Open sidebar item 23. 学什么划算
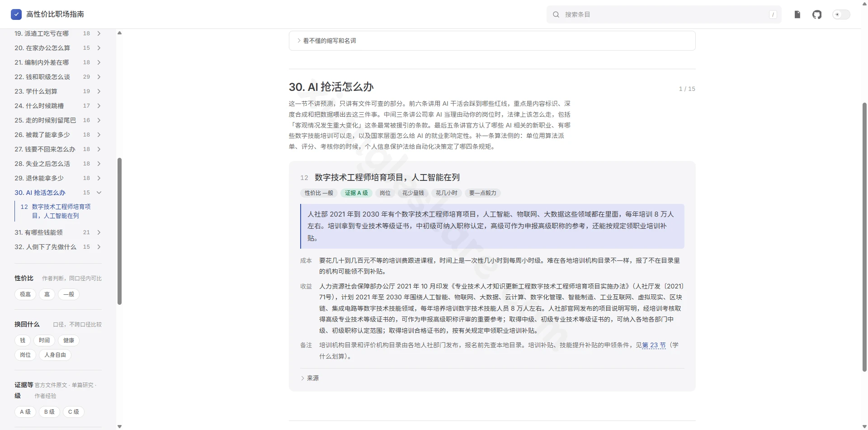This screenshot has height=430, width=868. (36, 91)
